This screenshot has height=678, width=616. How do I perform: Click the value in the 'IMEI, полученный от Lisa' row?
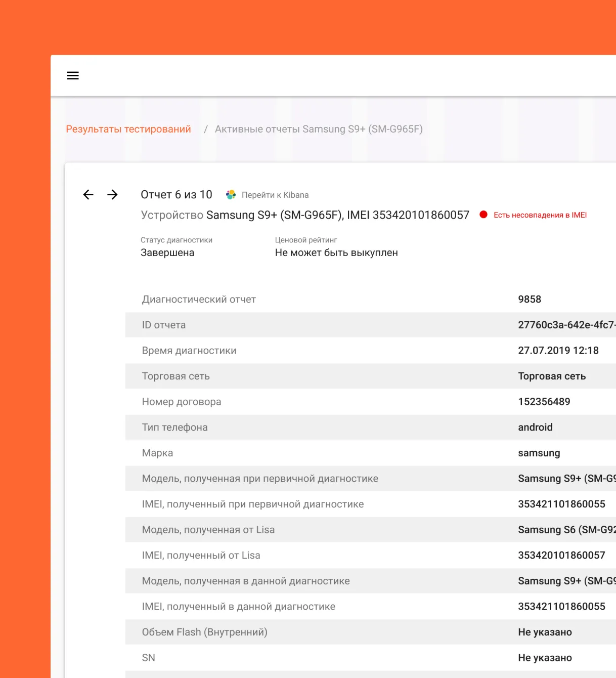561,556
